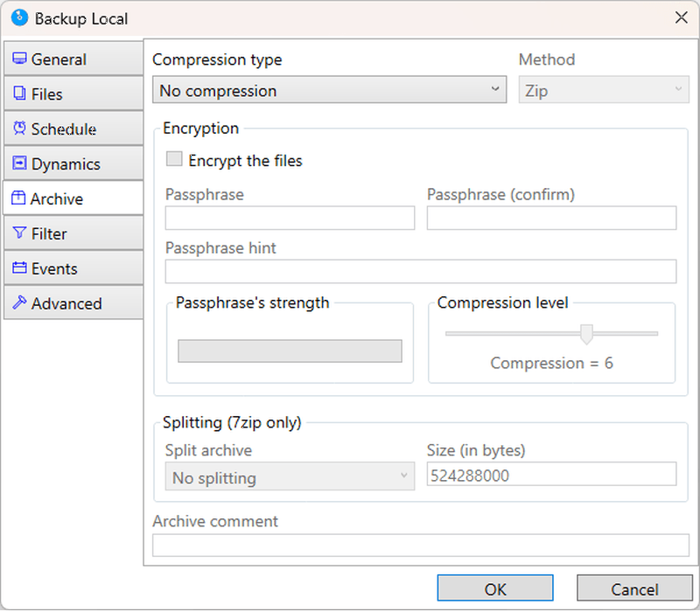
Task: Click the Passphrase hint input field
Action: [x=421, y=271]
